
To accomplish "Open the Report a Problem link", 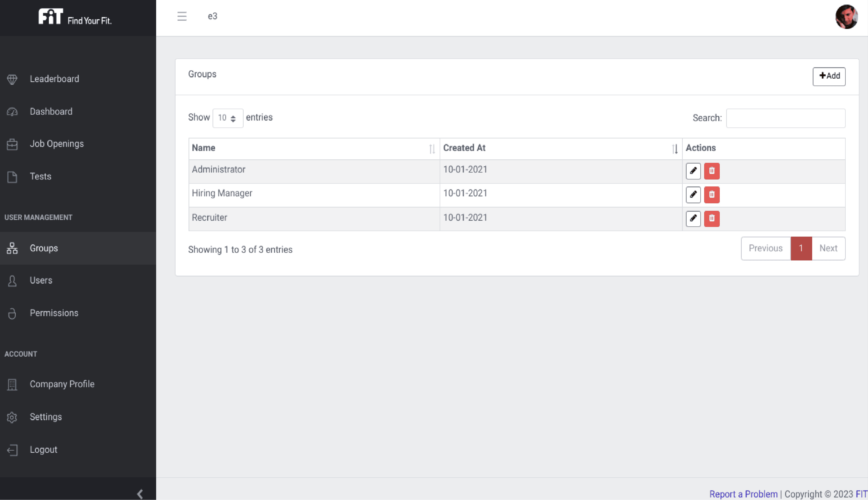I will pyautogui.click(x=743, y=494).
